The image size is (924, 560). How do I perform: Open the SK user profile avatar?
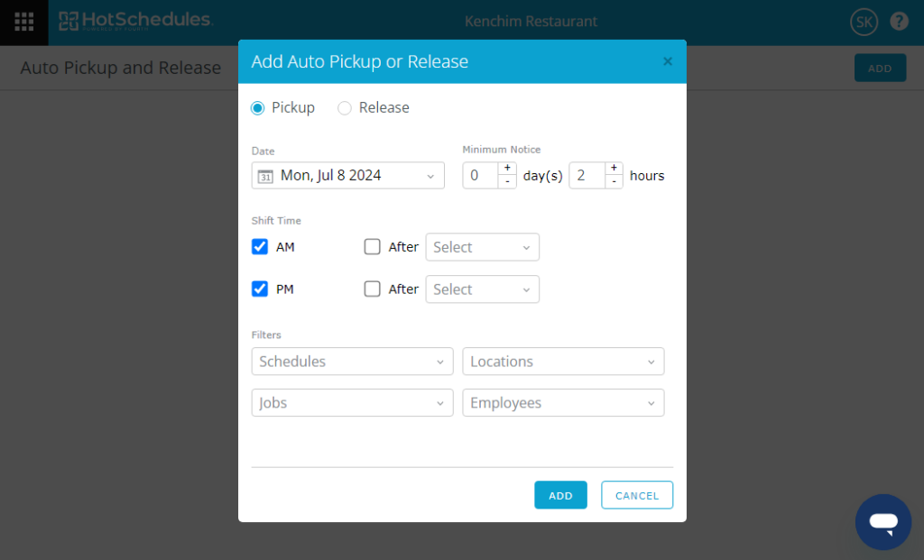[x=864, y=23]
